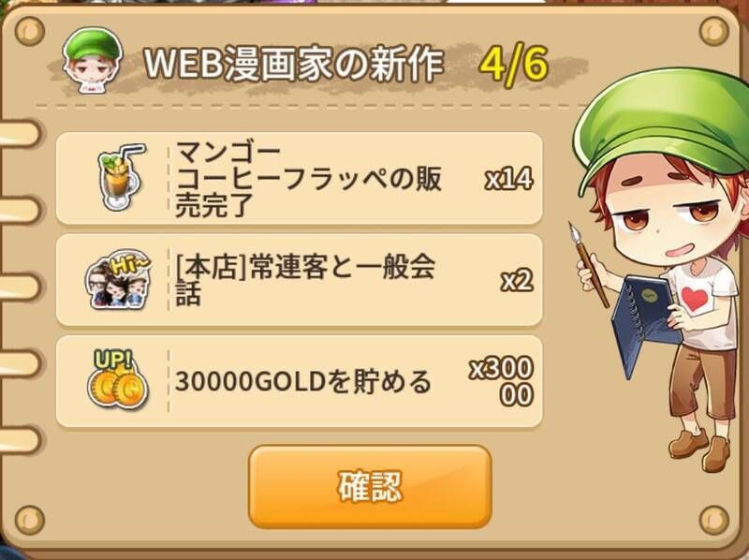Click the WEB漫画家の新作 quest title
This screenshot has height=560, width=749.
294,65
